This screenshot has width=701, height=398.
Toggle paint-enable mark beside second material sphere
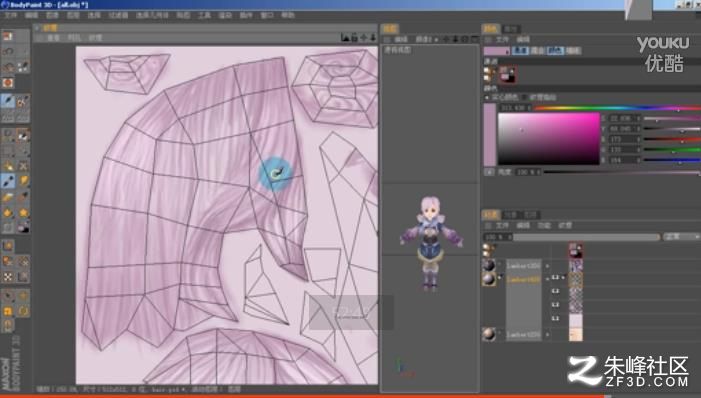(500, 278)
